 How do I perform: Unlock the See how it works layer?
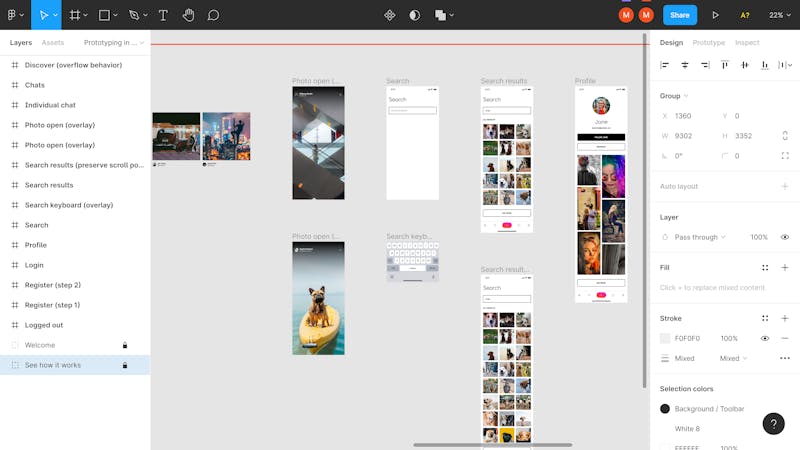coord(124,365)
